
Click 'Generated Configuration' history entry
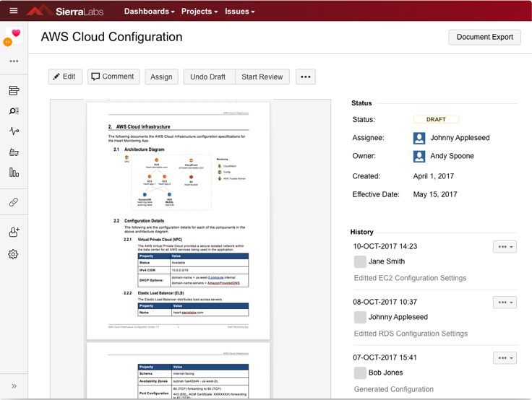(x=393, y=389)
